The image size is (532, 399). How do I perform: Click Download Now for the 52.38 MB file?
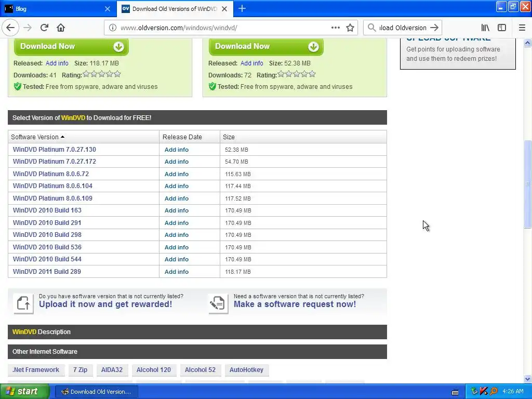(x=266, y=46)
